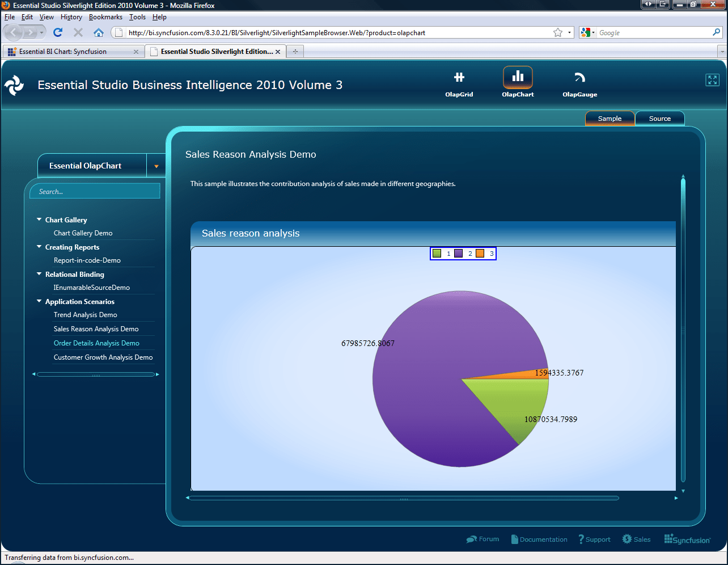Open the Bookmarks menu in Firefox
The height and width of the screenshot is (565, 728).
pos(105,17)
